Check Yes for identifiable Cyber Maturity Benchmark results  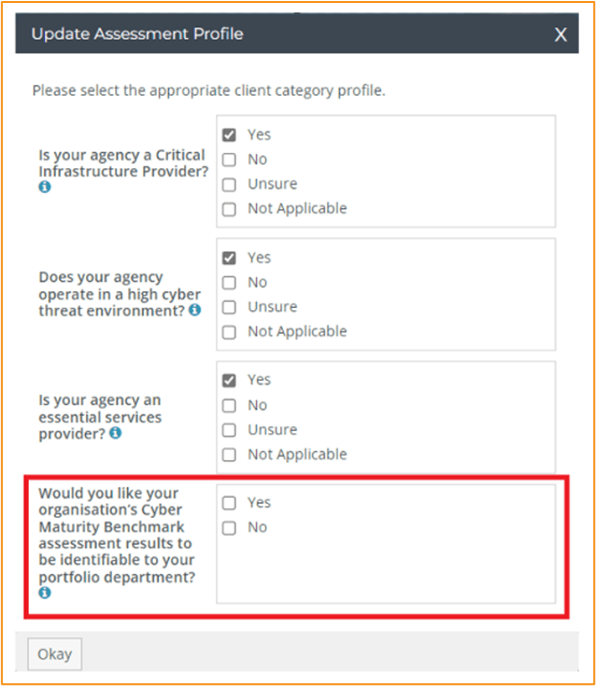coord(229,503)
